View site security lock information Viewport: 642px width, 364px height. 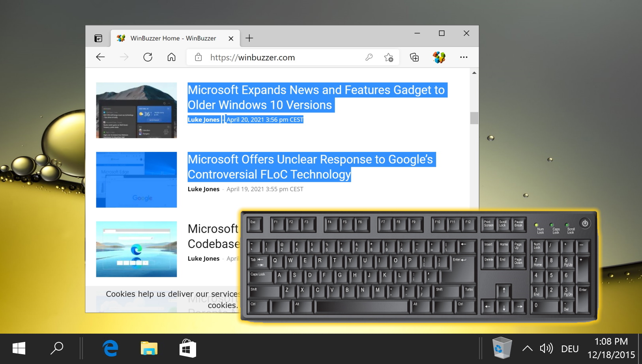click(x=198, y=57)
